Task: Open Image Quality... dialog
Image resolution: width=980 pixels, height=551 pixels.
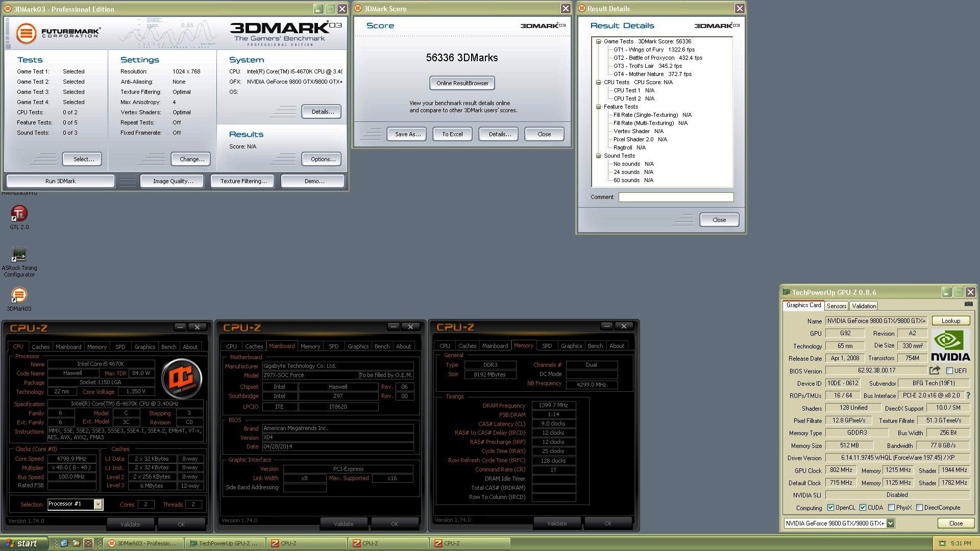Action: pos(172,181)
